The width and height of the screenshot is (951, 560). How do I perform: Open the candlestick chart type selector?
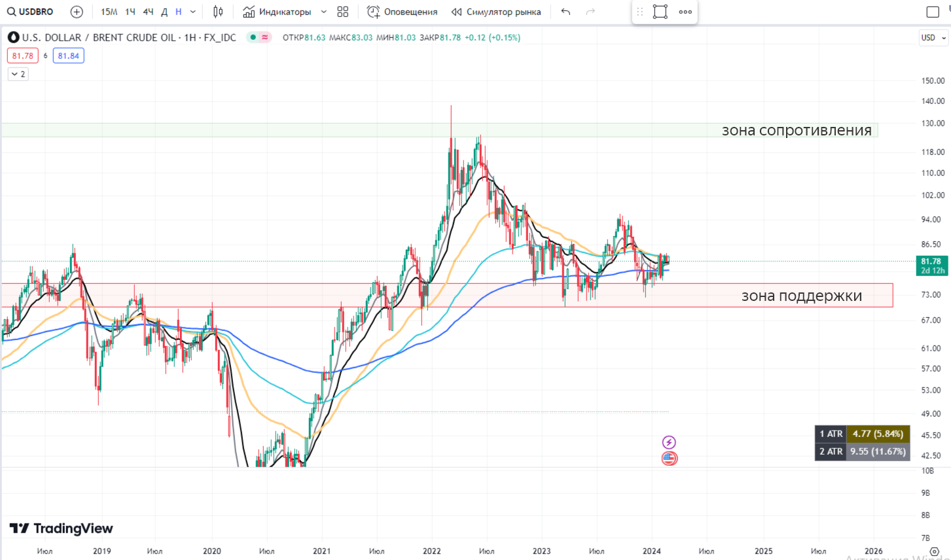click(218, 12)
